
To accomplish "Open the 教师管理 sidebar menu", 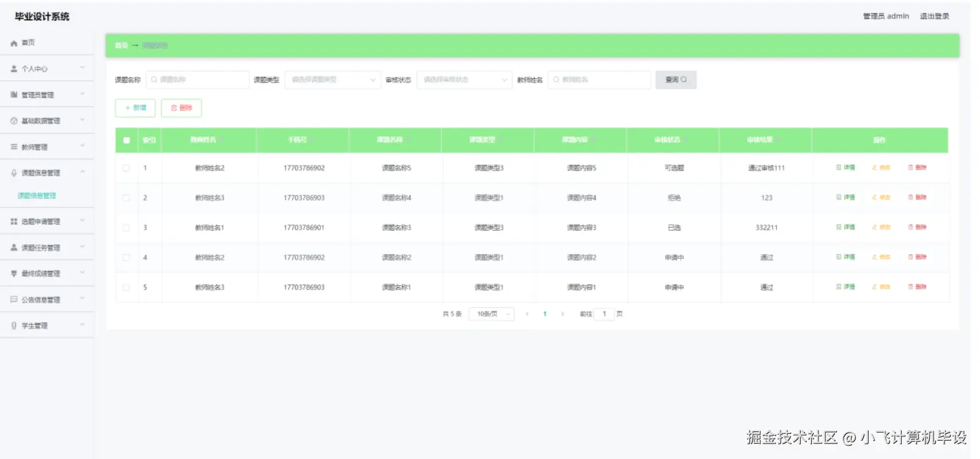I will click(x=47, y=147).
